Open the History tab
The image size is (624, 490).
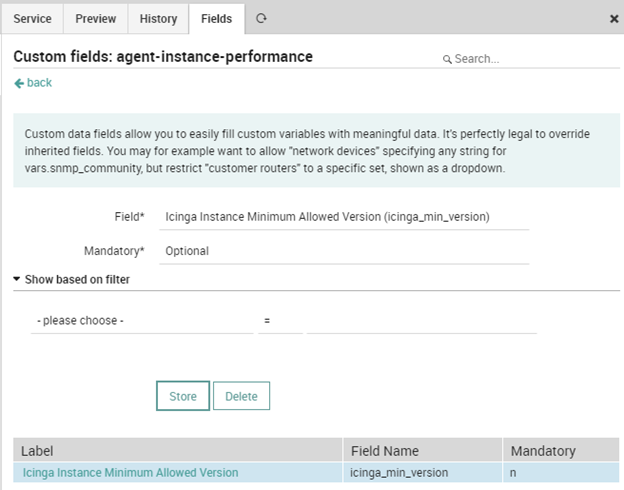coord(158,19)
